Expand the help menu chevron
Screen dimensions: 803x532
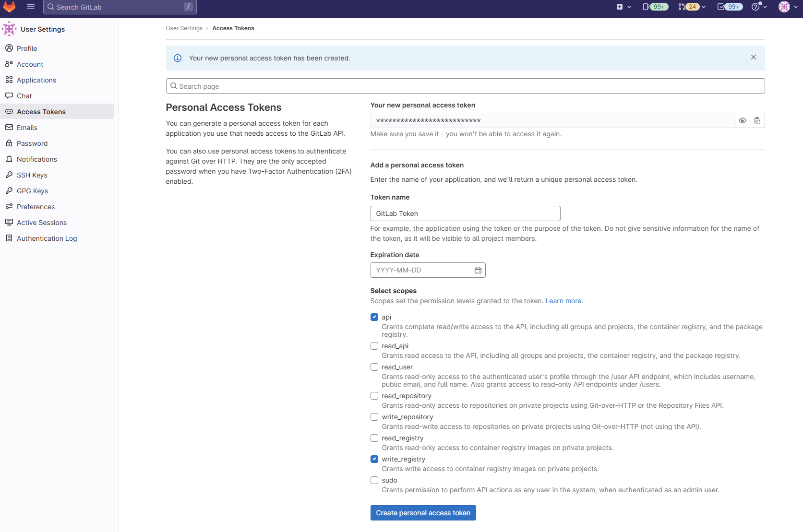(x=764, y=7)
